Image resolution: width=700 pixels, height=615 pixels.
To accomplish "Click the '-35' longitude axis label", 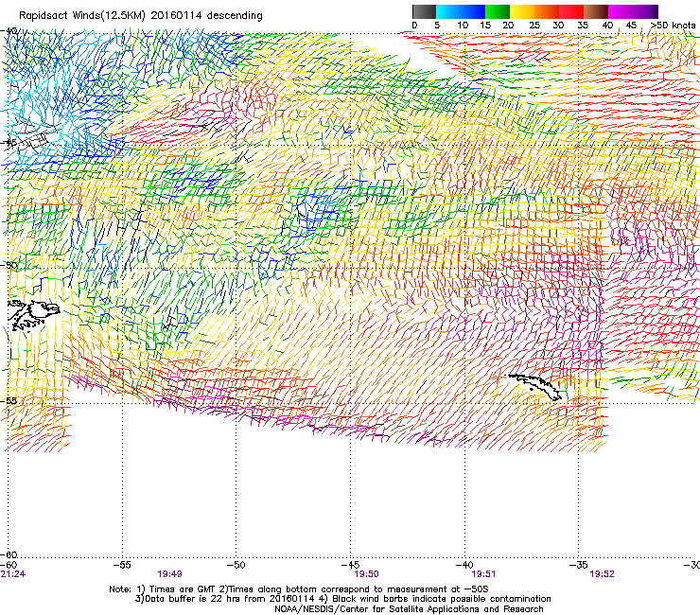I will (579, 565).
